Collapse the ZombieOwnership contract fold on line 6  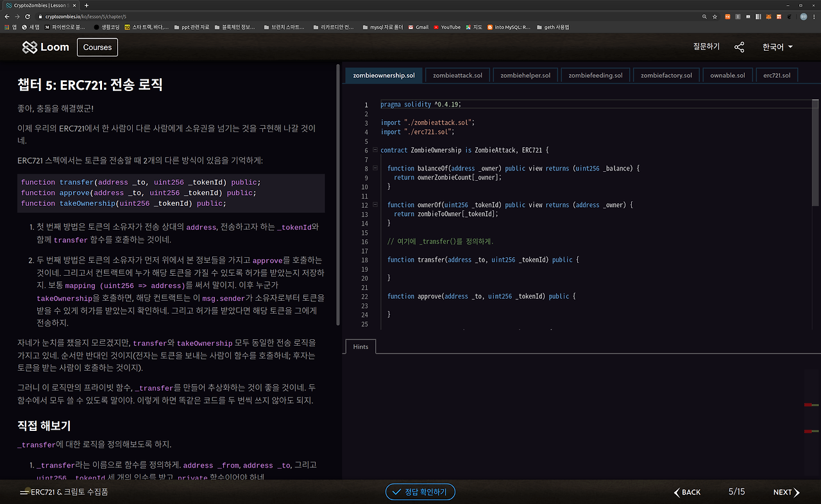[x=375, y=150]
